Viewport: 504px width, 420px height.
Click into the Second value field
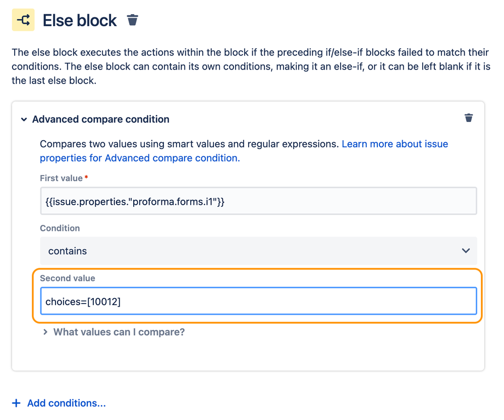click(258, 302)
